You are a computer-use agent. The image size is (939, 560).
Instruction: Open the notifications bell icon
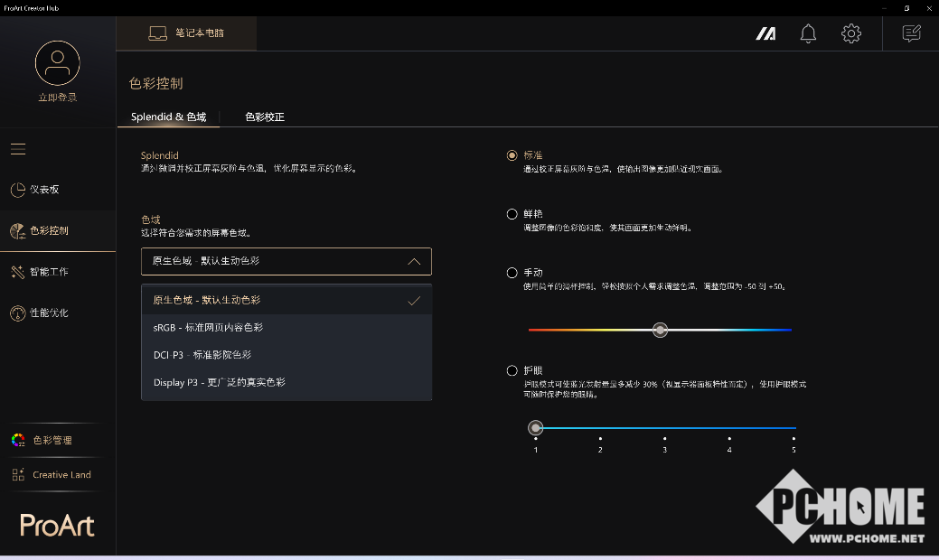[808, 33]
